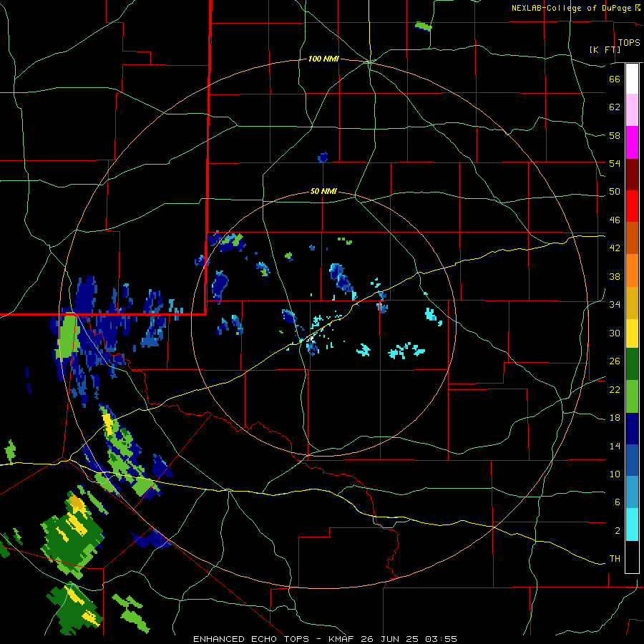Click the "50" scale label
Screen dimensions: 644x644
click(615, 192)
